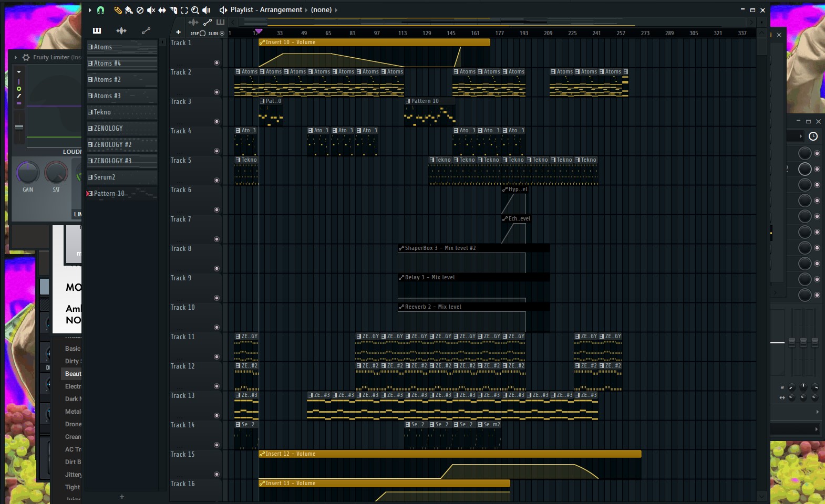Select the Metal preset in list
Image resolution: width=825 pixels, height=504 pixels.
(73, 412)
